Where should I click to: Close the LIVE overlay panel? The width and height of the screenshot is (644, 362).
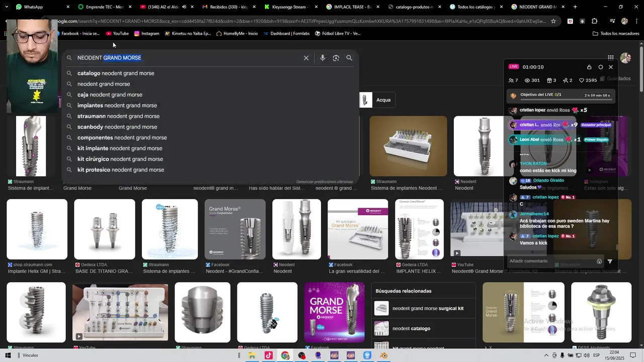tap(611, 67)
